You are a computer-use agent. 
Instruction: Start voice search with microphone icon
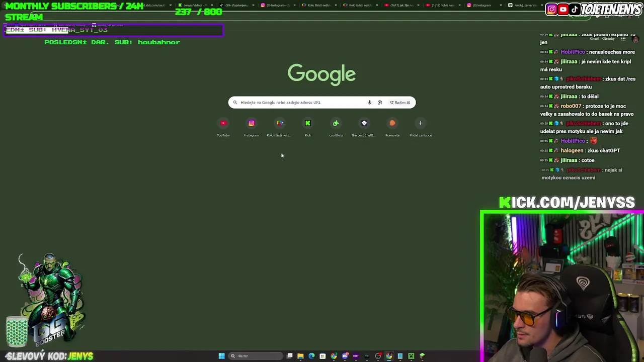(x=369, y=103)
